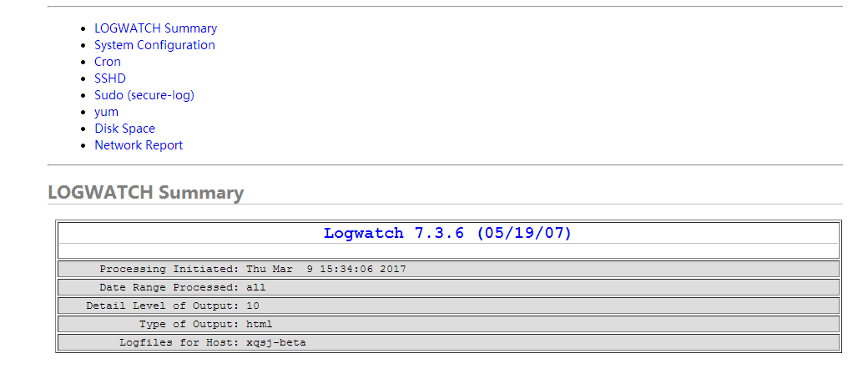Open the SSHD link
This screenshot has height=384, width=868.
pyautogui.click(x=110, y=78)
